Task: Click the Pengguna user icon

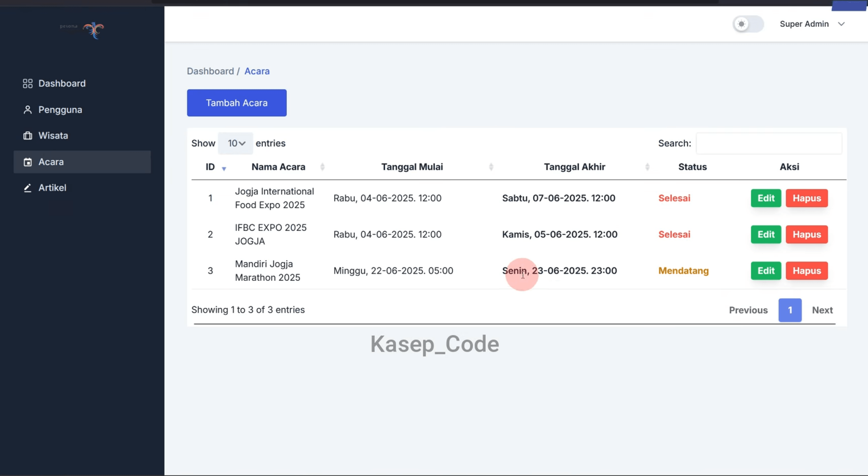Action: 27,110
